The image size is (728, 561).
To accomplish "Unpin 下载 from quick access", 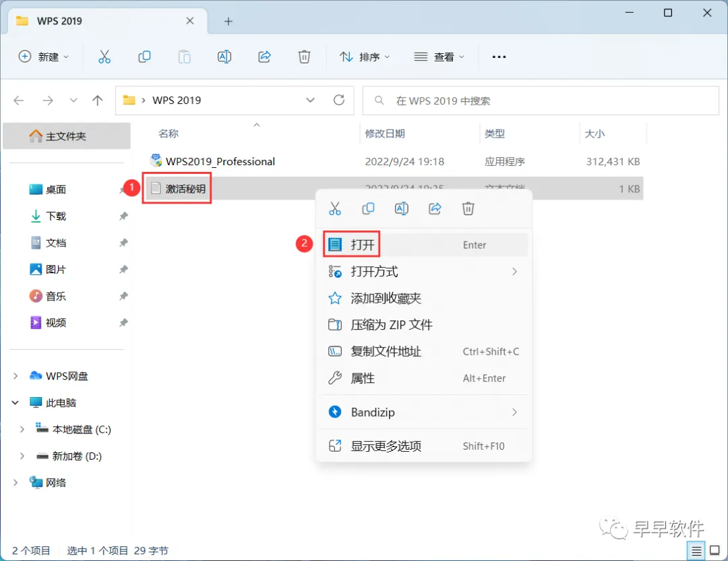I will [123, 216].
